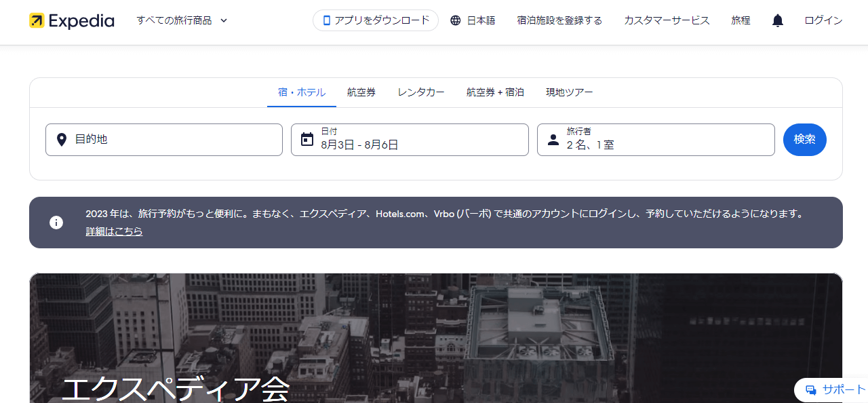
Task: Click the person icon in travelers field
Action: pos(553,140)
